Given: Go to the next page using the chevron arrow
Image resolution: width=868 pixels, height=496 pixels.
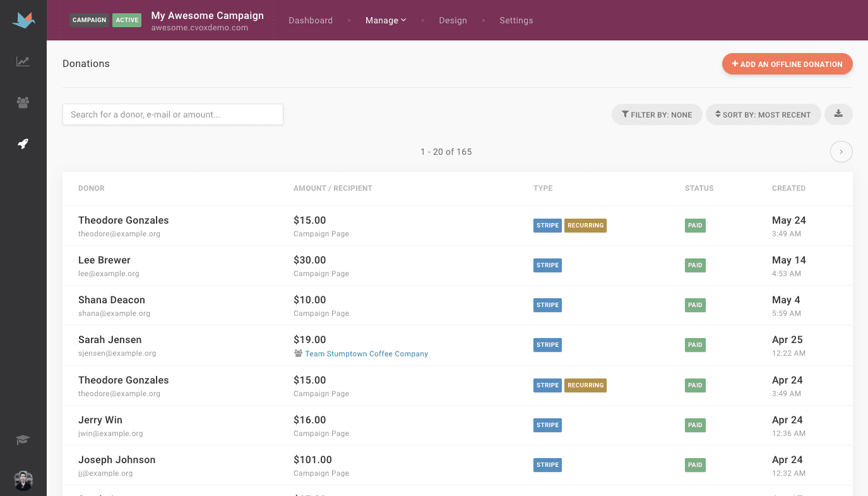Looking at the screenshot, I should (x=841, y=152).
